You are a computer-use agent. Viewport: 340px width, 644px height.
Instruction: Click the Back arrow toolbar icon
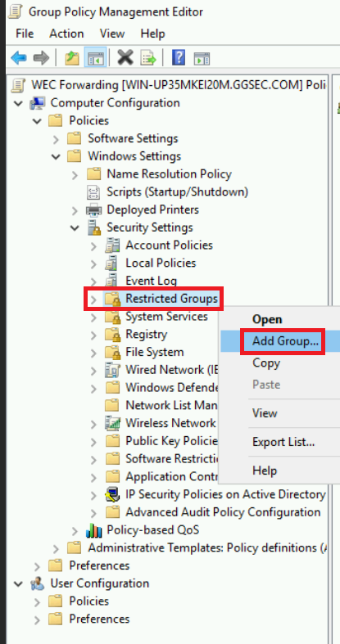click(19, 57)
